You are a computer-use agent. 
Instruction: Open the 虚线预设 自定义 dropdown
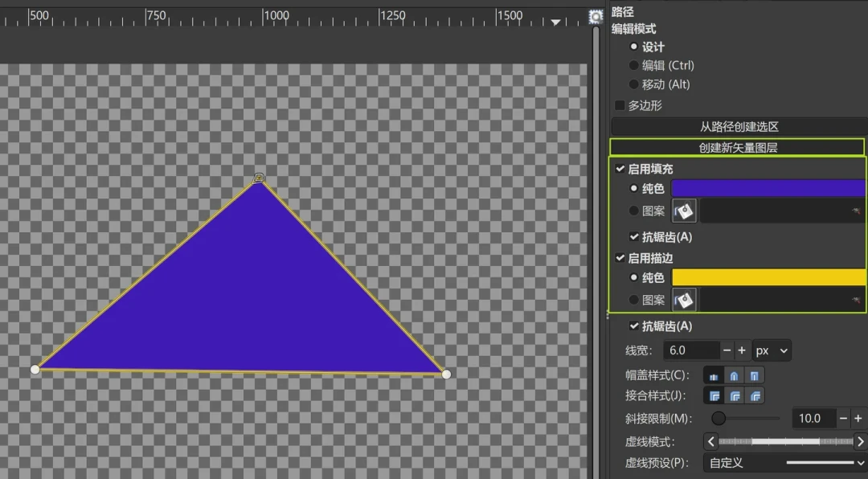785,462
